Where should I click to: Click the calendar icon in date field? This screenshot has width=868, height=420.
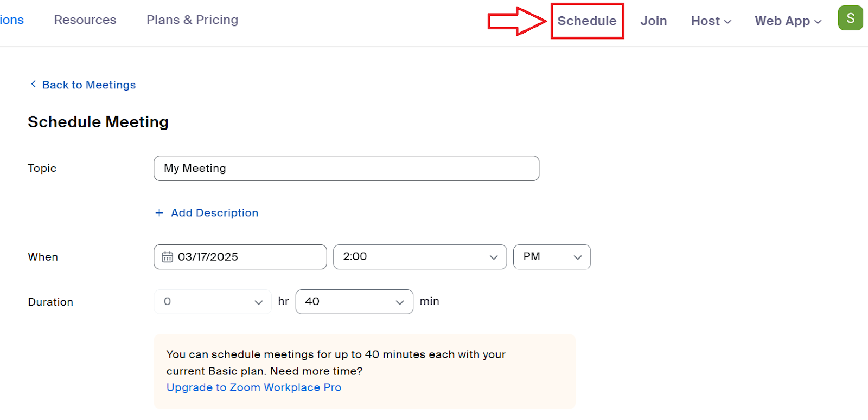168,257
